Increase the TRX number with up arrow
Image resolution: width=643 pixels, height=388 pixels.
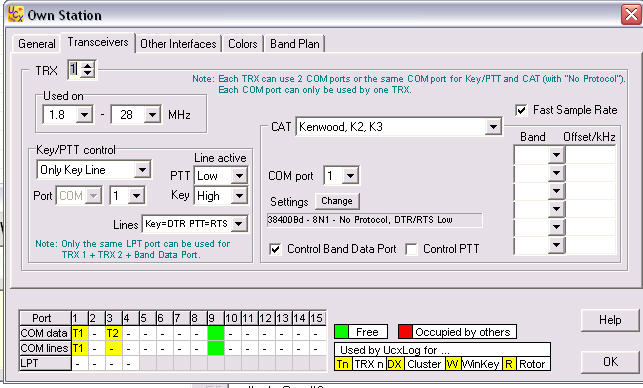click(87, 65)
